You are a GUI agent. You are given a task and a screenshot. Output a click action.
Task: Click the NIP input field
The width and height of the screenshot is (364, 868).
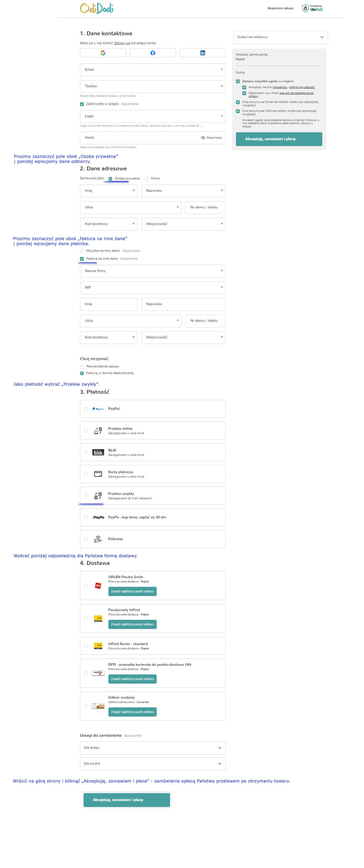153,288
